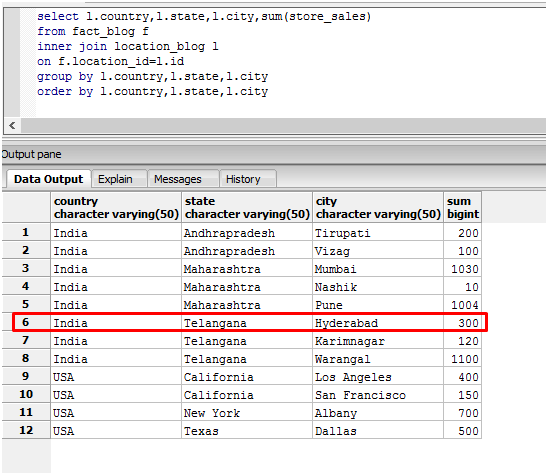Switch to the Data Output tab
Viewport: 548px width, 475px height.
click(x=49, y=179)
